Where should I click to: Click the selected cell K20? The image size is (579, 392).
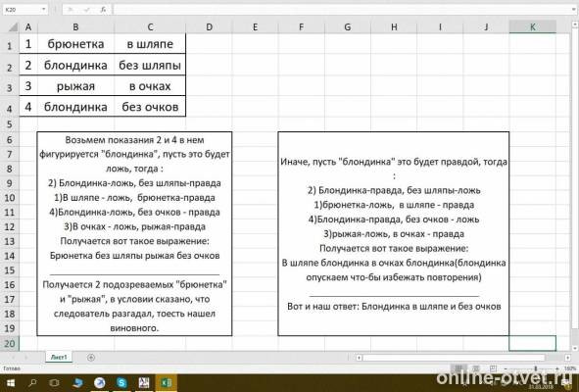533,343
